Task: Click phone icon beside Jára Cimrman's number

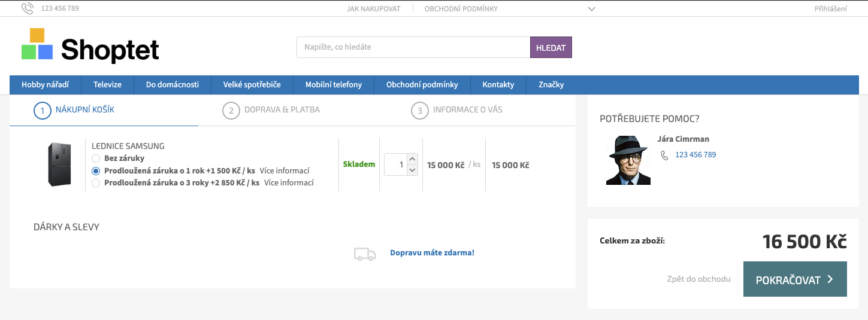Action: [664, 155]
